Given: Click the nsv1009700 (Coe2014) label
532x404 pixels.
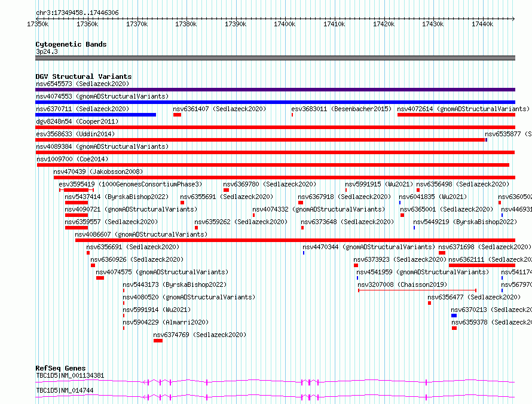Looking at the screenshot, I should tap(72, 159).
